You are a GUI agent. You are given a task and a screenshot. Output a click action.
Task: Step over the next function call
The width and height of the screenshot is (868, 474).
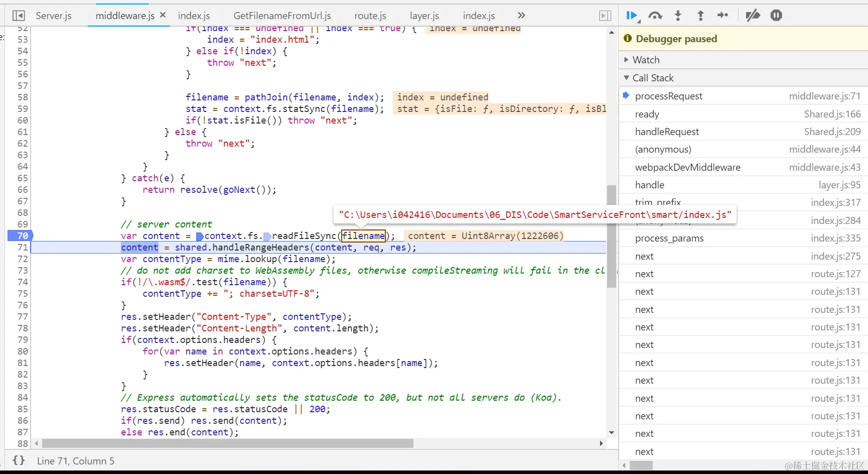point(655,16)
